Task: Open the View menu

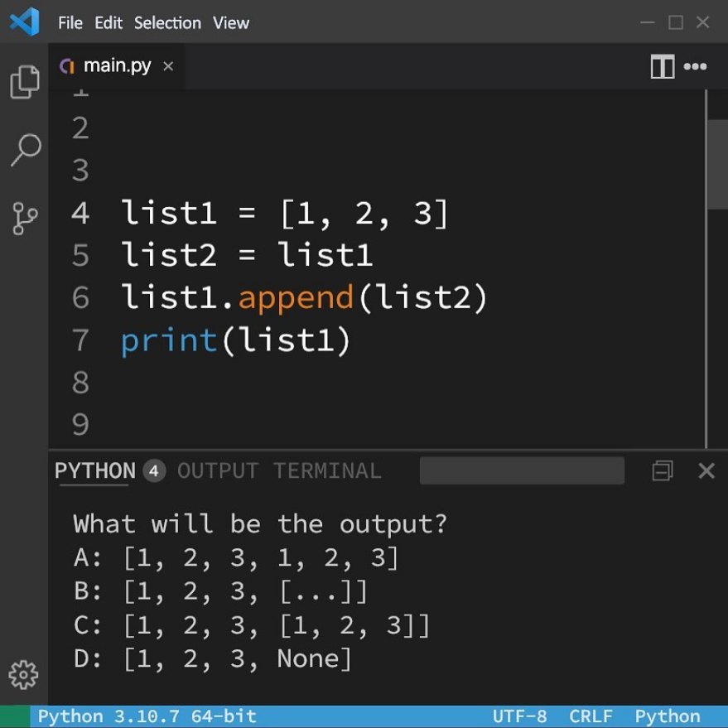Action: point(231,22)
